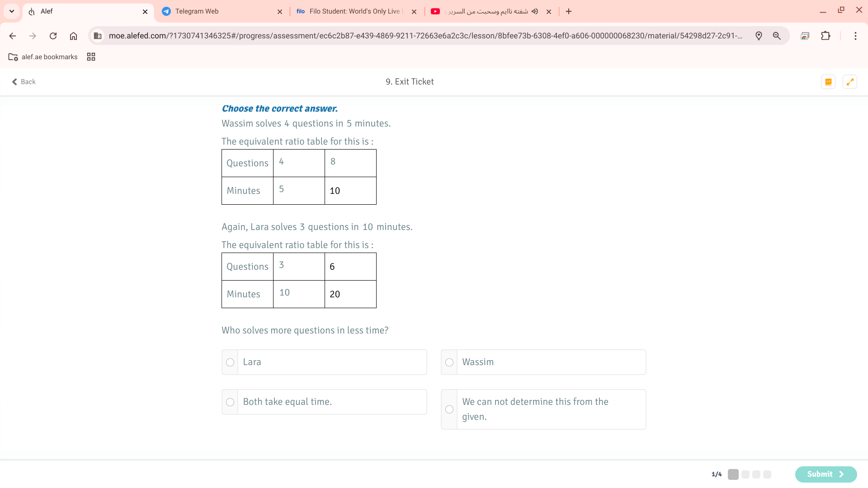Go to browser home page

click(73, 36)
